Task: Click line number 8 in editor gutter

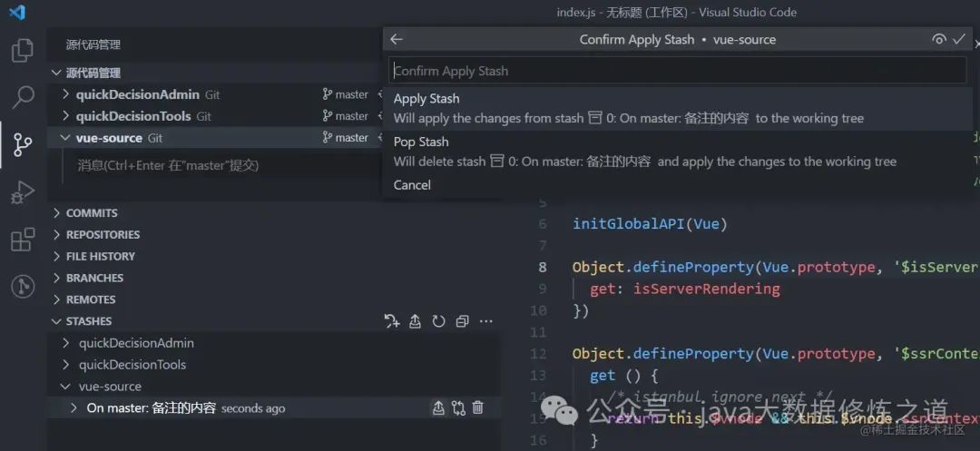Action: click(x=543, y=267)
